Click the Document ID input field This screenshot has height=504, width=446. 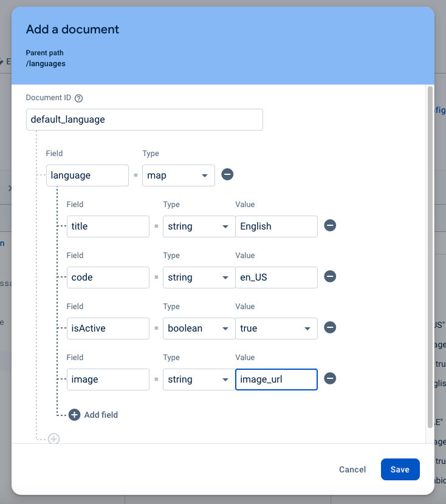click(x=145, y=120)
